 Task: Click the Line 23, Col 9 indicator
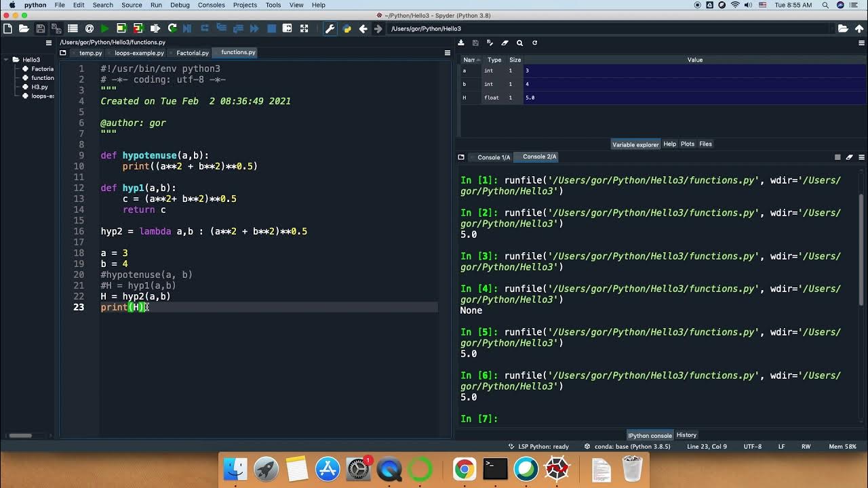[707, 447]
